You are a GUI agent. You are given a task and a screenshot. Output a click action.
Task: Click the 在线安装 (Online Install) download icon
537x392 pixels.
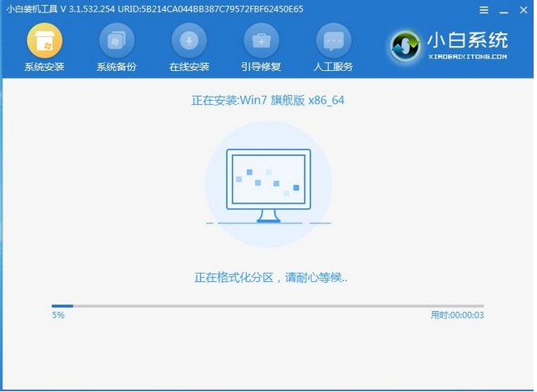(x=189, y=40)
